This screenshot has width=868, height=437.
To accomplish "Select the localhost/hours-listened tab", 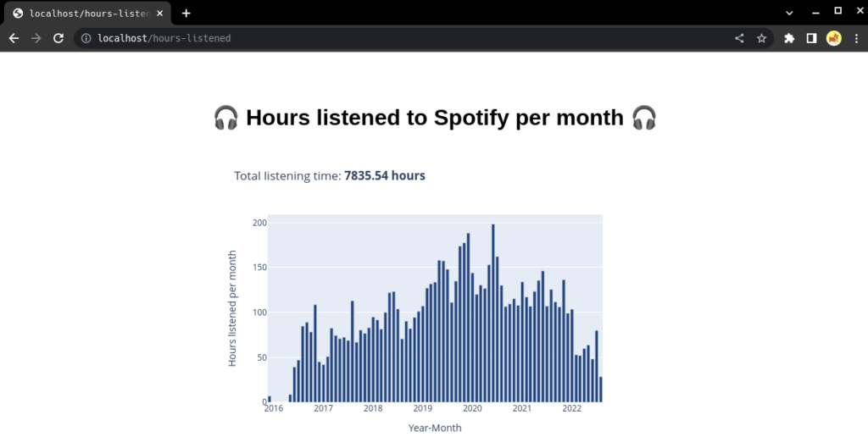I will [88, 14].
